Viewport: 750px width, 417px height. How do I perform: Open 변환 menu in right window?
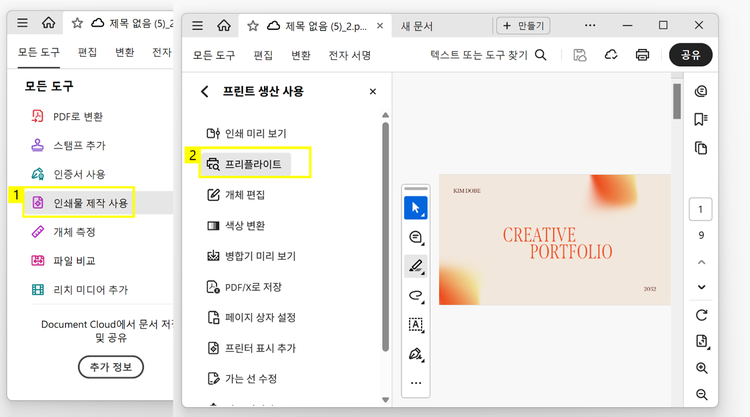(301, 55)
